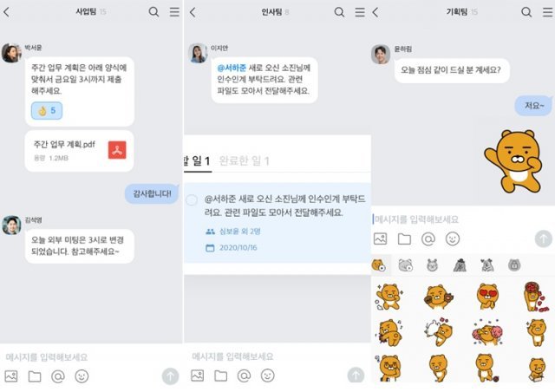Open 심보윤 외 2명 assignees link

233,232
